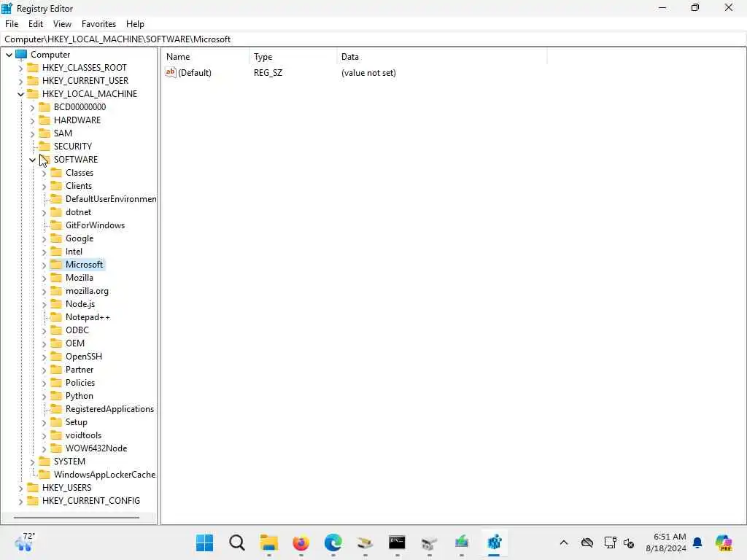
Task: Select the Clients key
Action: pyautogui.click(x=79, y=186)
